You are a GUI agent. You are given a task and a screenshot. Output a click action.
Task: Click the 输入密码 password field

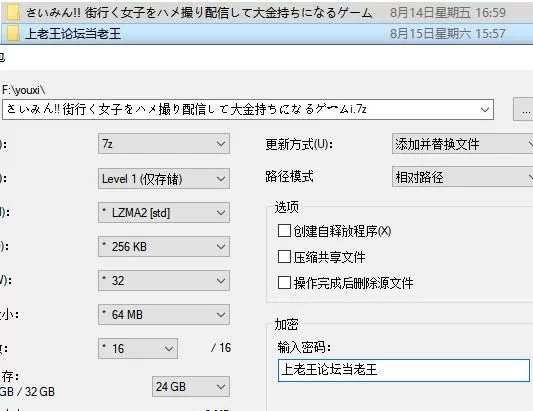pos(404,370)
